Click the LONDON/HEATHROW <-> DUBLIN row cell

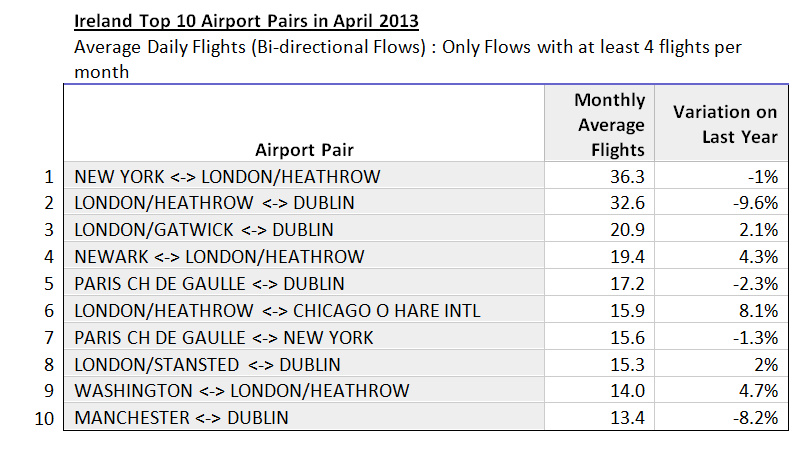[x=304, y=202]
